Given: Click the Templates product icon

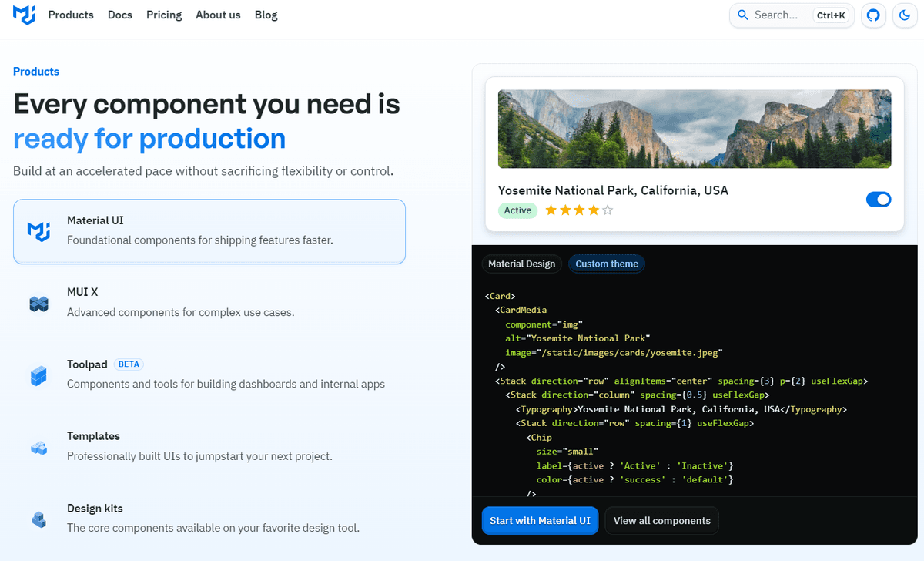Looking at the screenshot, I should [x=38, y=447].
